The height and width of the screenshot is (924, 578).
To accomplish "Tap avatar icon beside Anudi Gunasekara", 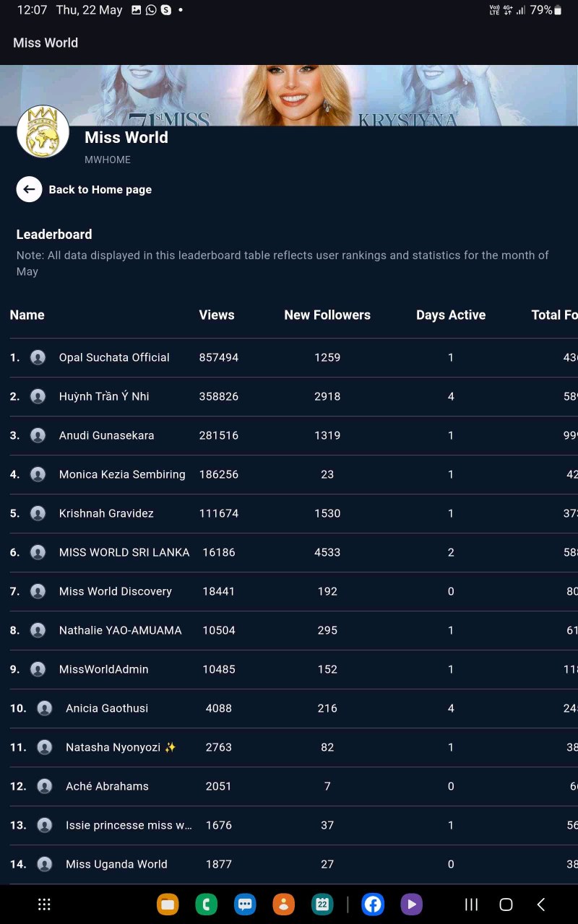I will pos(38,435).
